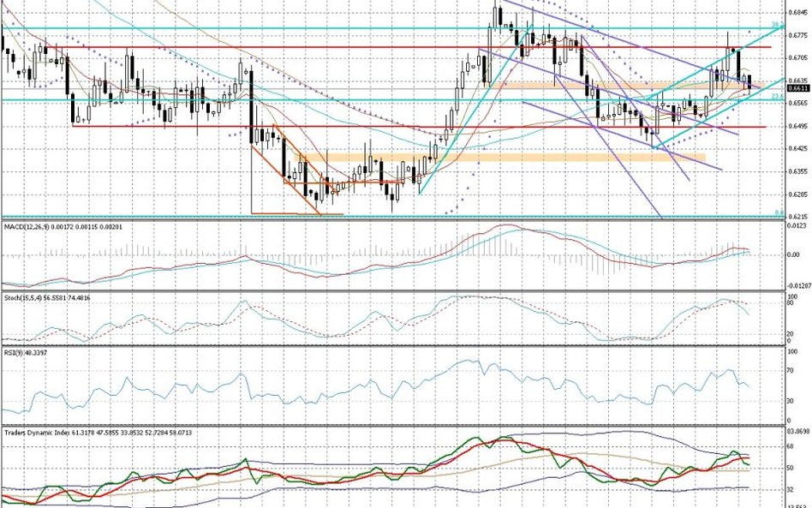Viewport: 812px width, 508px height.
Task: Click the Traders Dynamic Index label
Action: click(x=98, y=432)
